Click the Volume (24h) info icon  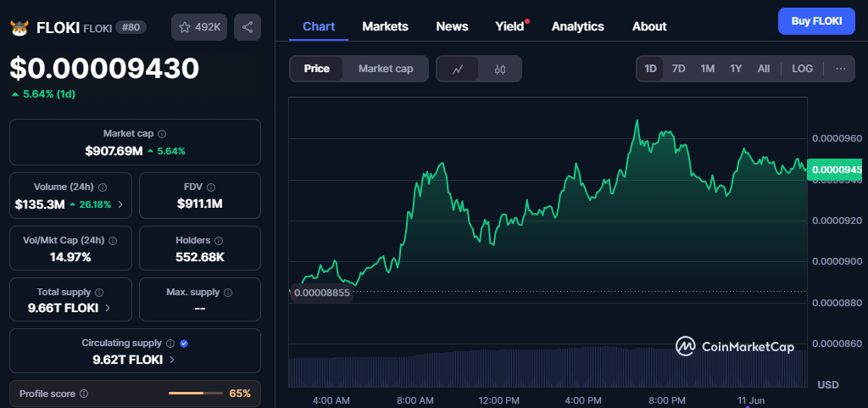103,187
